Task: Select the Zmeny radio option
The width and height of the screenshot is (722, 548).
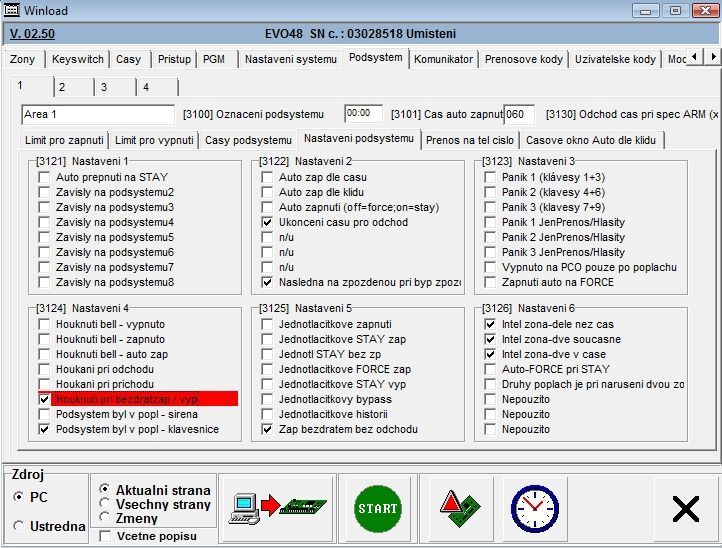Action: (x=105, y=519)
